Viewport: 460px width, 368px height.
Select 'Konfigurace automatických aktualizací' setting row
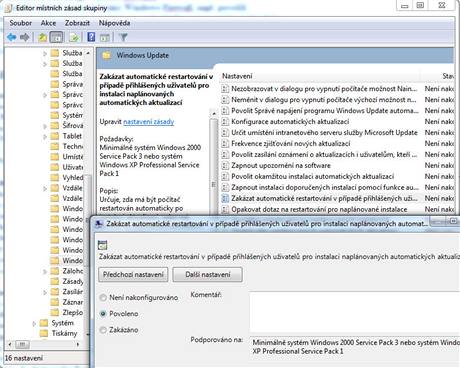tap(337, 122)
